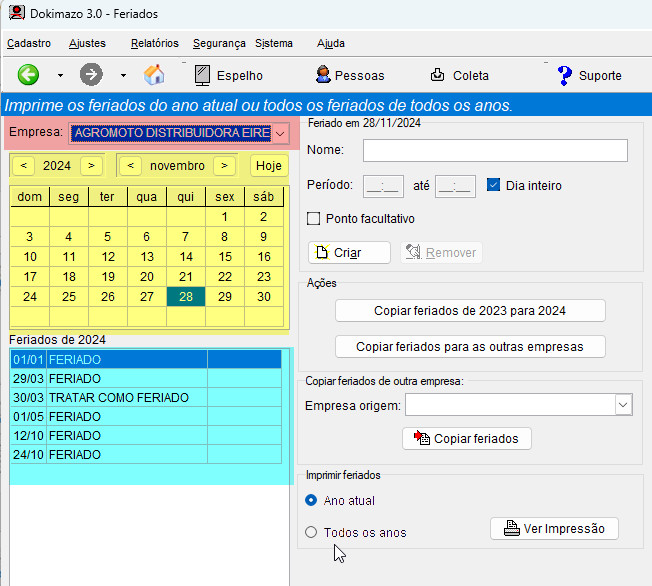
Task: Click the Nome text field
Action: point(495,150)
